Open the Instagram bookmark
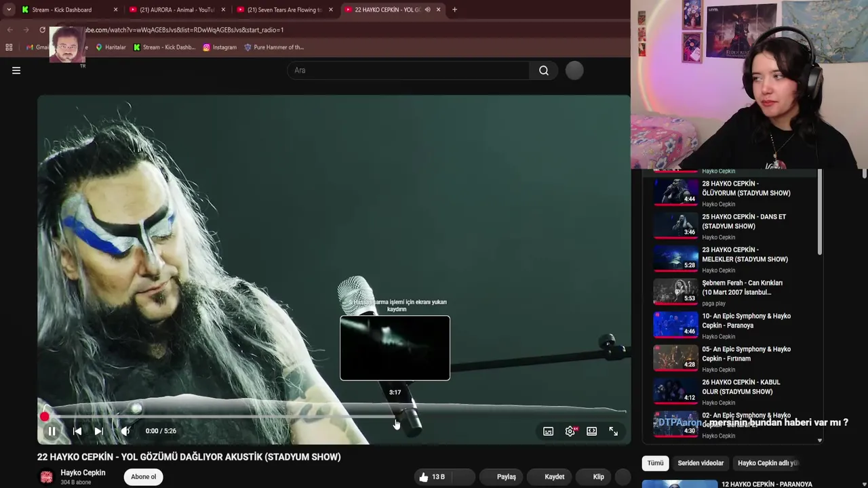This screenshot has width=868, height=488. click(x=220, y=47)
